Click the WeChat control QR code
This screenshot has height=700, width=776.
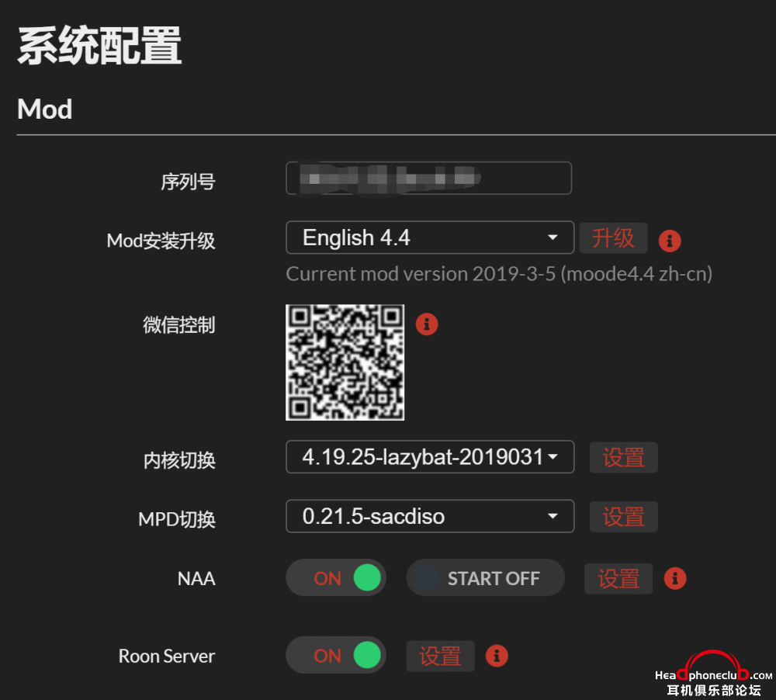[345, 362]
